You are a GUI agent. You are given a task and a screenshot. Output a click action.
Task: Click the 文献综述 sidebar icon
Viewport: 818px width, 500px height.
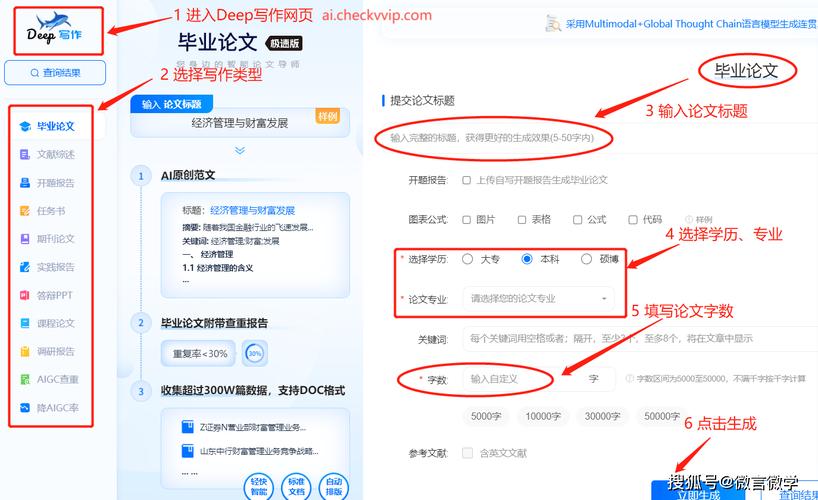pyautogui.click(x=25, y=154)
